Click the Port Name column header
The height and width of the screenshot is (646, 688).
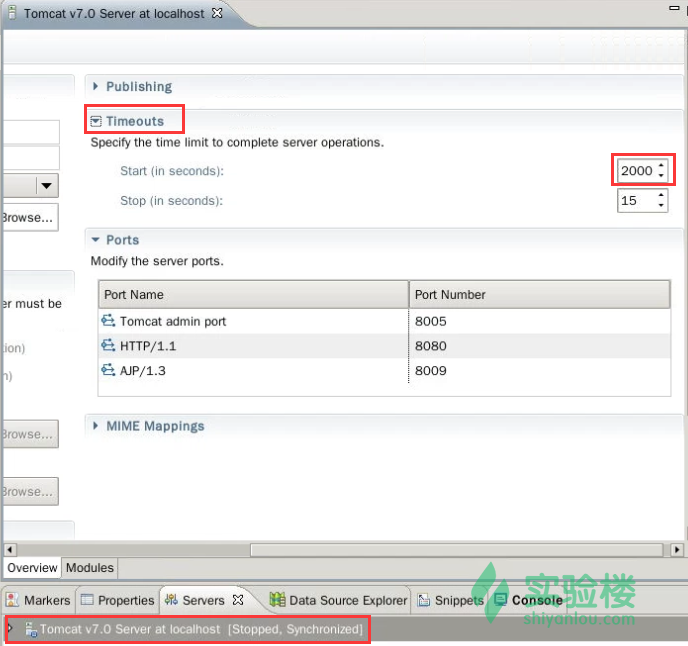254,294
